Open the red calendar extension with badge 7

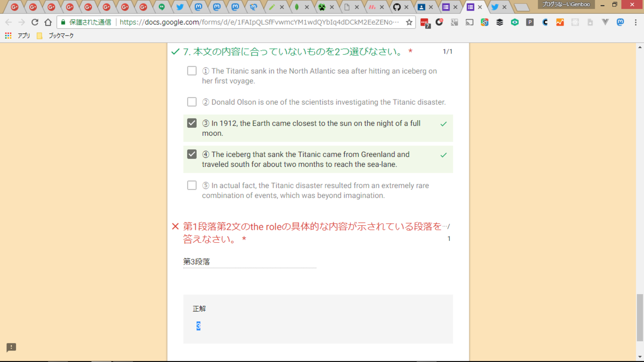click(x=424, y=23)
